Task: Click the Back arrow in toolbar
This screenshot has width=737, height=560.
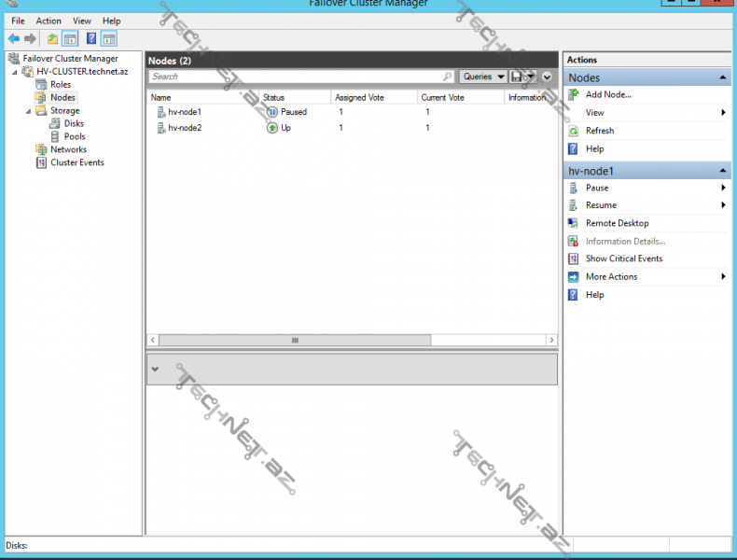Action: [x=13, y=38]
